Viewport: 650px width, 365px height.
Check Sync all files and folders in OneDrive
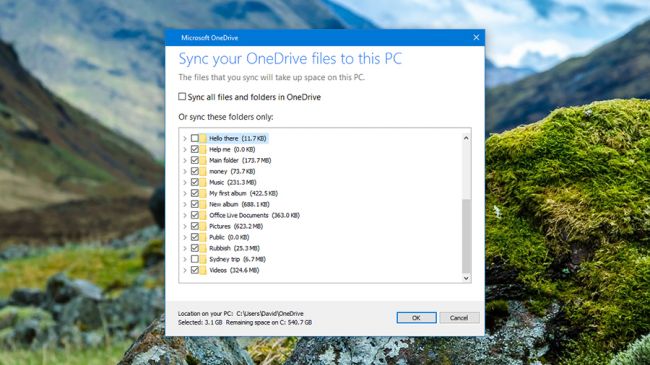click(x=182, y=97)
